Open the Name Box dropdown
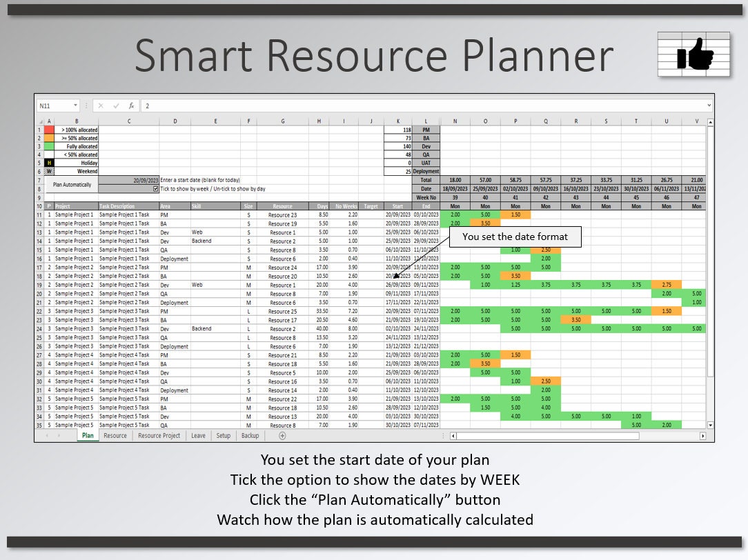 click(76, 106)
